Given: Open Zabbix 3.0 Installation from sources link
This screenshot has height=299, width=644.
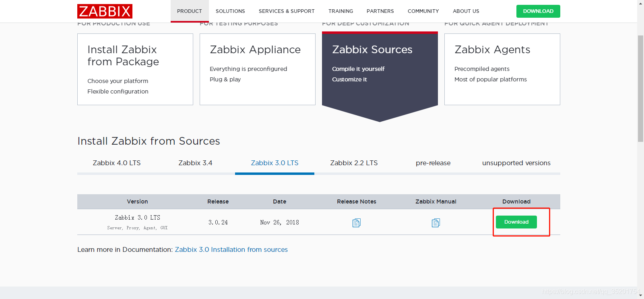Looking at the screenshot, I should (231, 249).
